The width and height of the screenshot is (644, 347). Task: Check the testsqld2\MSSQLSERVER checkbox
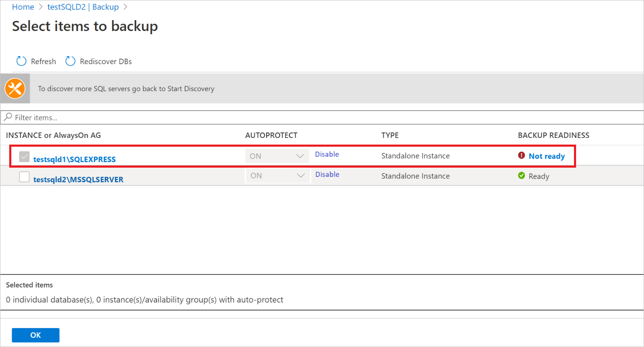tap(24, 176)
